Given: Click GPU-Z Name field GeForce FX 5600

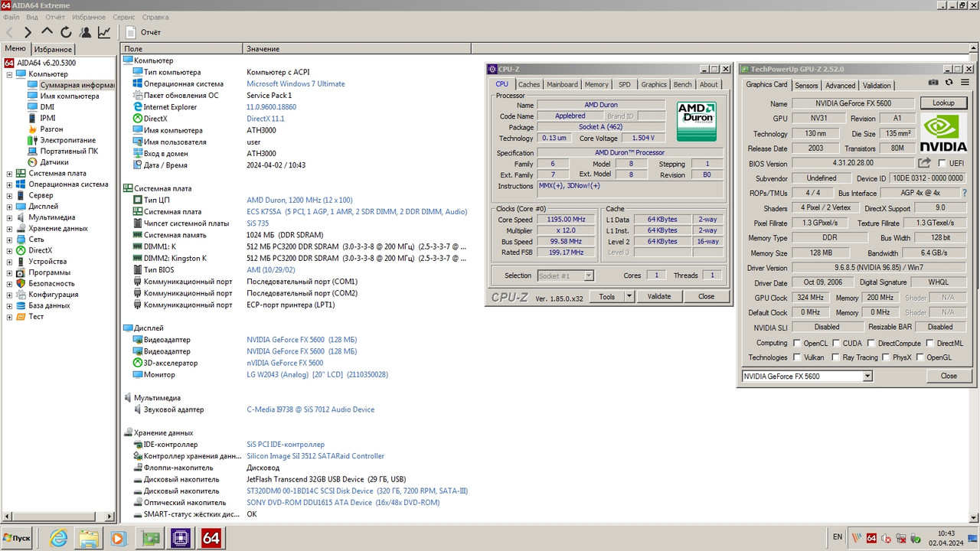Looking at the screenshot, I should click(853, 103).
